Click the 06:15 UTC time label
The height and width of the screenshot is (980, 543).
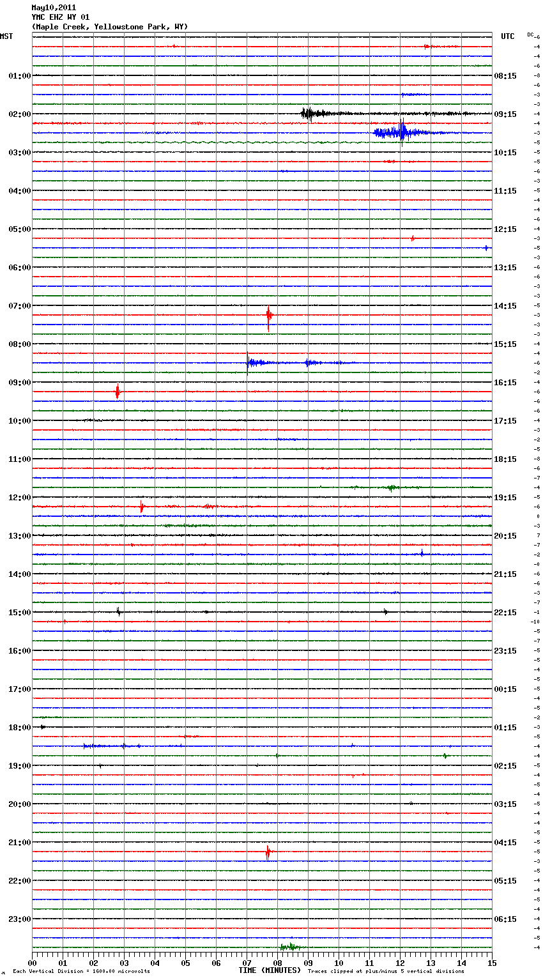(x=505, y=919)
